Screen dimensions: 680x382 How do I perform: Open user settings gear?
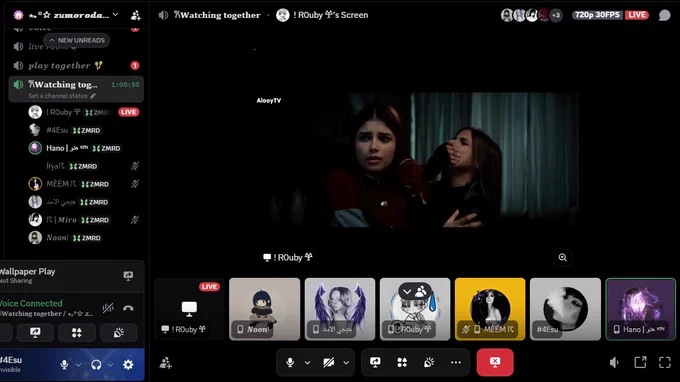128,365
